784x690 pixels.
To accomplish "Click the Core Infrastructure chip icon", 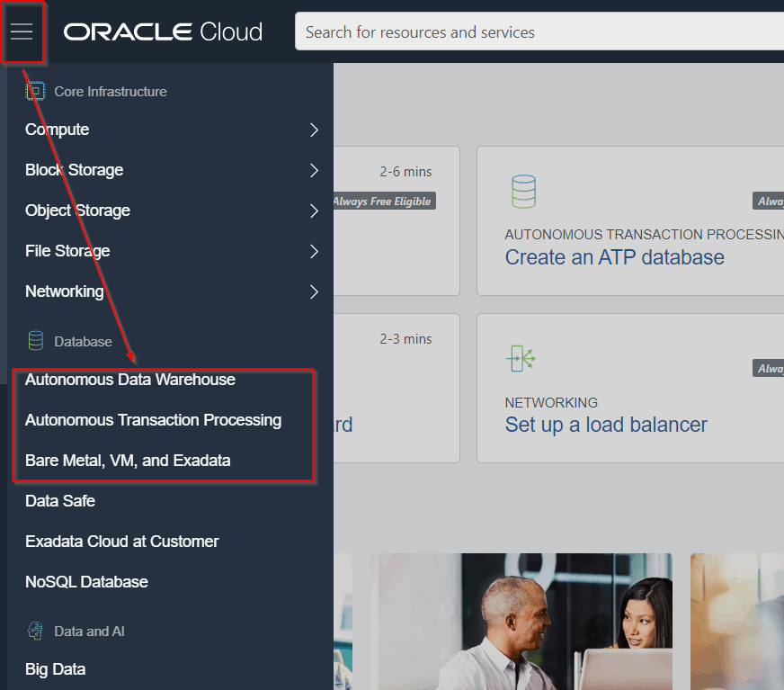I will (x=35, y=91).
